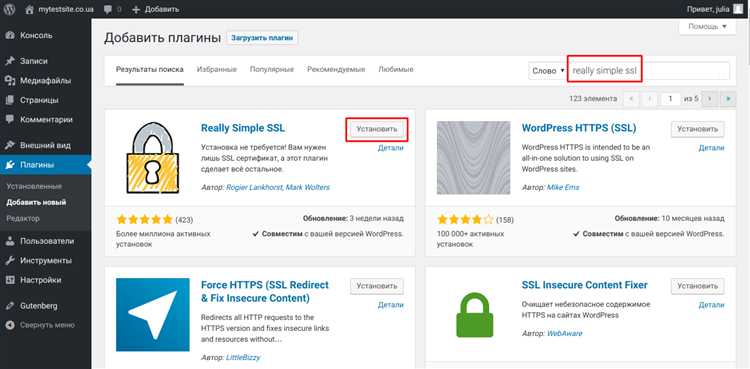Viewport: 750px width, 369px height.
Task: Click the five-star rating of Really Simple SSL
Action: [x=144, y=220]
